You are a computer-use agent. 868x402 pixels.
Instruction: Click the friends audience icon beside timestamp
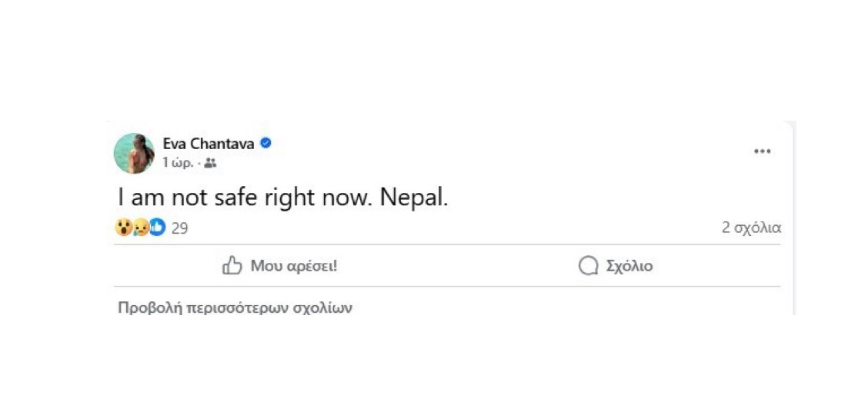coord(210,163)
